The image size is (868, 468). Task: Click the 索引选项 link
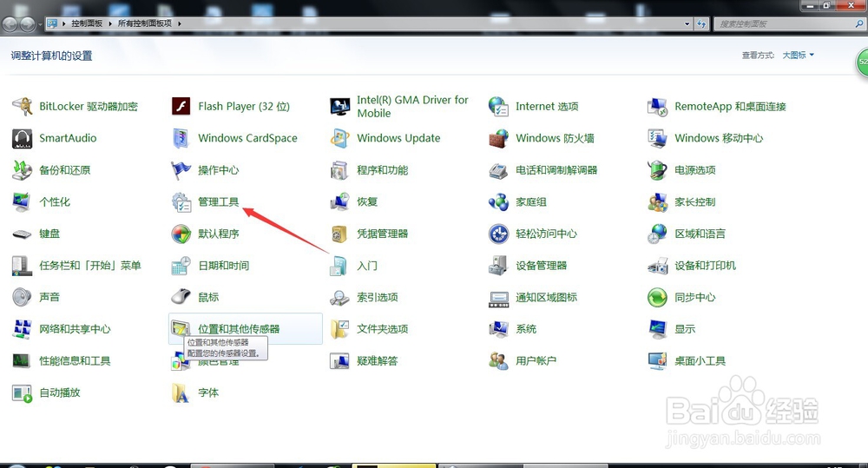(378, 298)
